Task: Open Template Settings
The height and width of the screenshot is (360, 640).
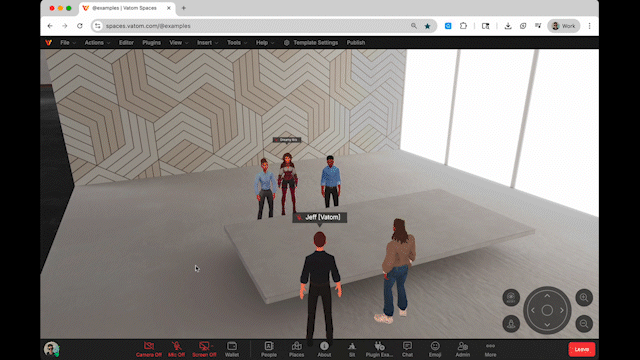Action: click(311, 42)
